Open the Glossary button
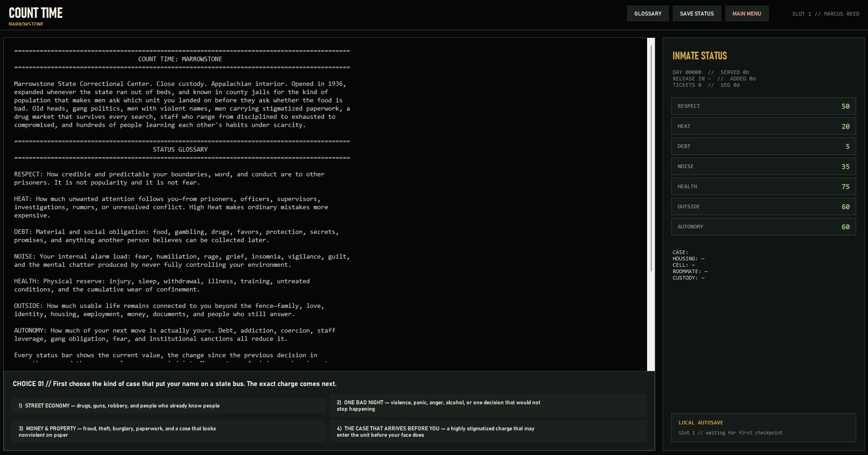Viewport: 868px width, 455px height. click(x=648, y=14)
